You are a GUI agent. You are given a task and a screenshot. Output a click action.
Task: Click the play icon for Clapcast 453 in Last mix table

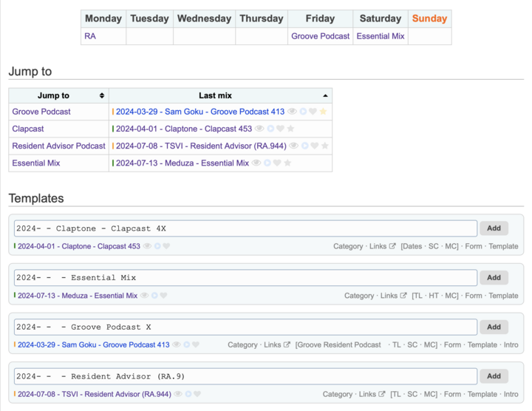click(270, 129)
